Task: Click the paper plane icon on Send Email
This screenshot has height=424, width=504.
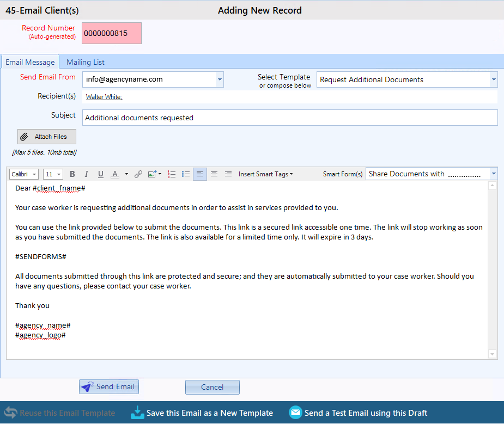Action: (x=87, y=387)
